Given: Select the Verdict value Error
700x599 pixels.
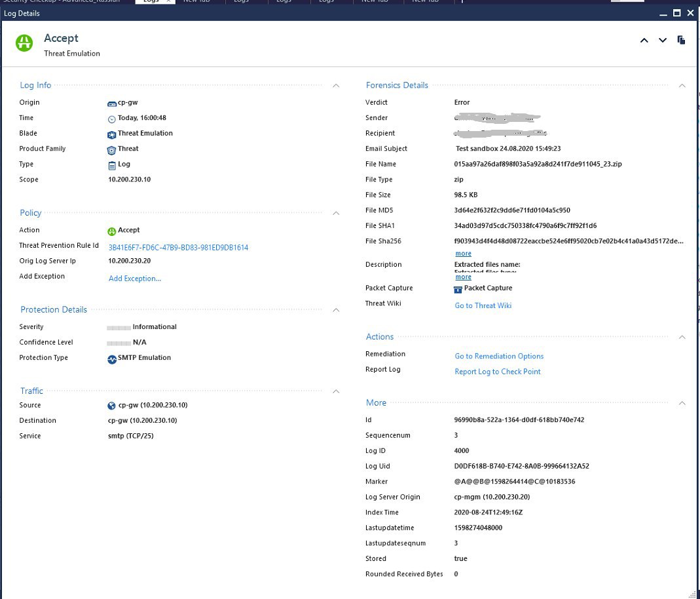Looking at the screenshot, I should click(x=462, y=102).
